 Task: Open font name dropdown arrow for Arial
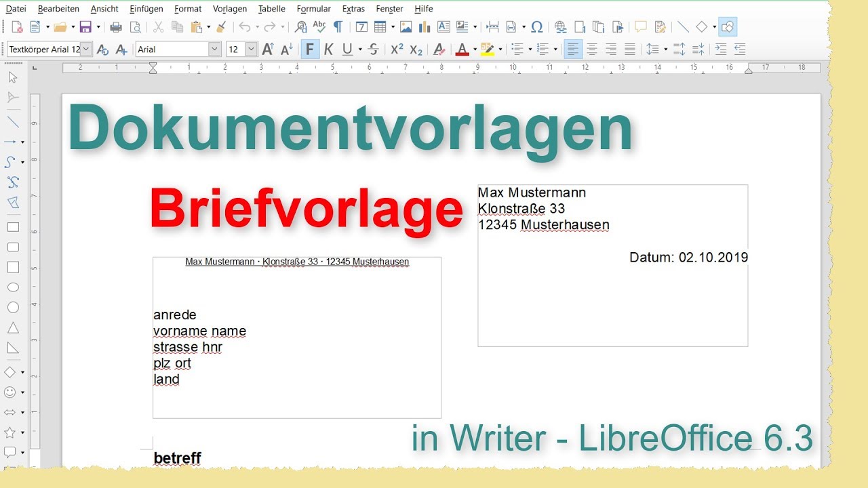tap(215, 49)
